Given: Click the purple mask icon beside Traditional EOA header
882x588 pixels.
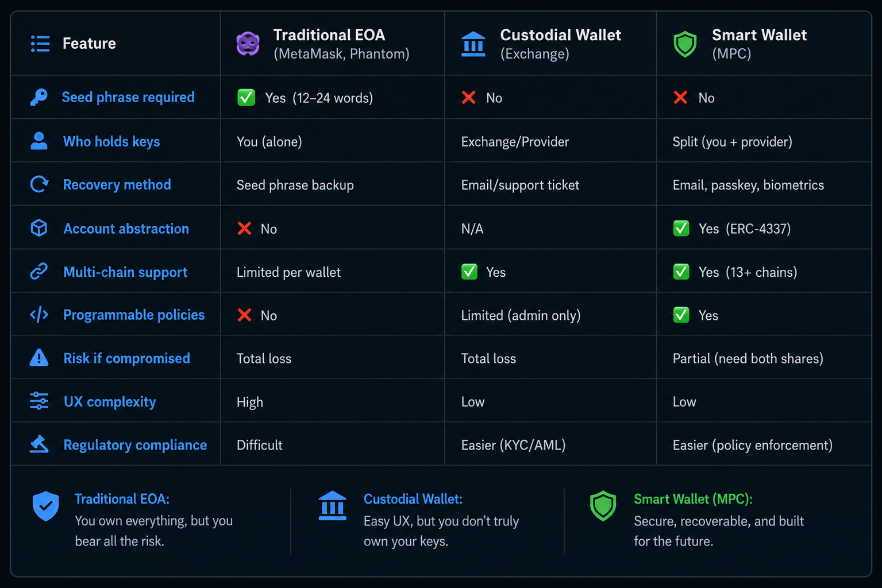Looking at the screenshot, I should pos(248,44).
